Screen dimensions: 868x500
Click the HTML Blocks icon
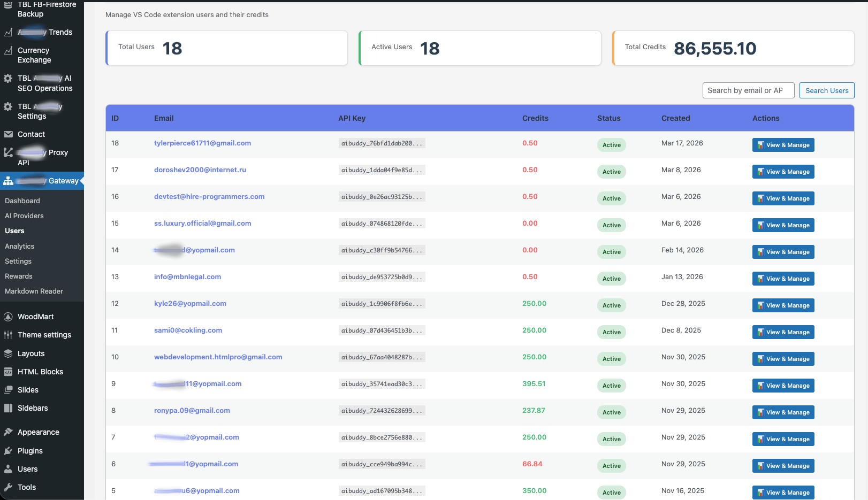(x=8, y=372)
